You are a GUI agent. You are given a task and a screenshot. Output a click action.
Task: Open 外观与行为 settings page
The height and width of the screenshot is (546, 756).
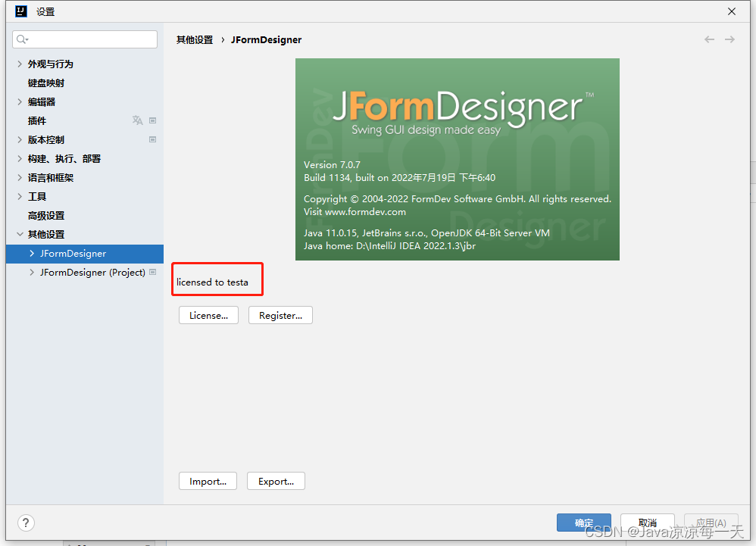point(51,64)
